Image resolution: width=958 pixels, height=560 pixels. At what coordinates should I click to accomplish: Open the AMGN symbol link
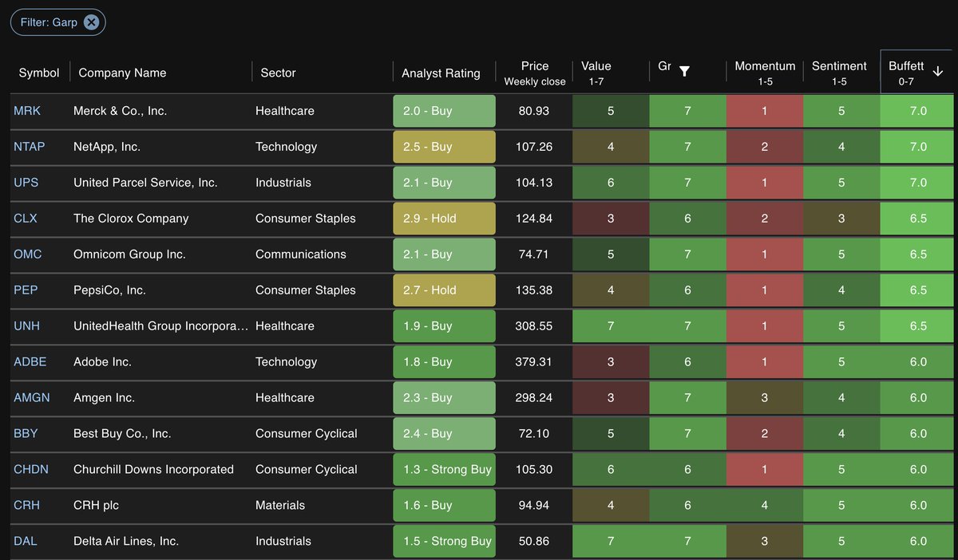[32, 398]
